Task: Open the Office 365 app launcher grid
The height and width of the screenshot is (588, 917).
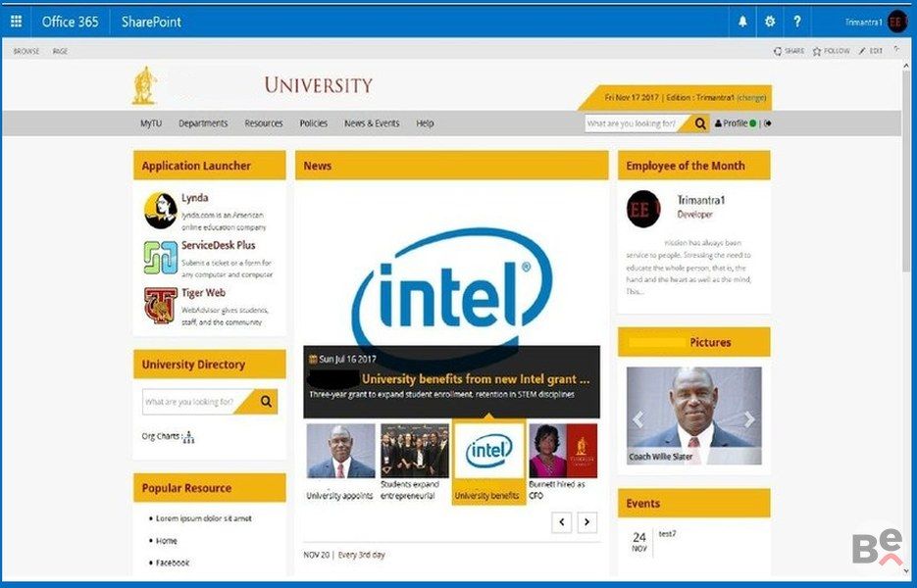Action: click(x=17, y=22)
